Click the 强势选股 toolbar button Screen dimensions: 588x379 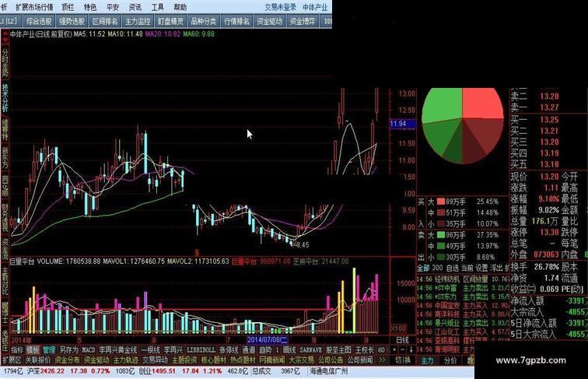click(72, 21)
